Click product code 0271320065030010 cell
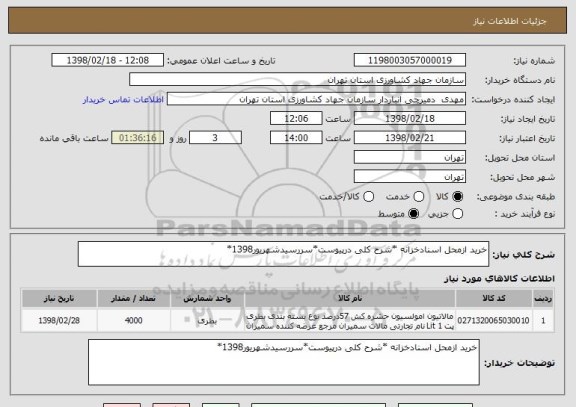Screen dimensions: 576x407 pyautogui.click(x=494, y=321)
